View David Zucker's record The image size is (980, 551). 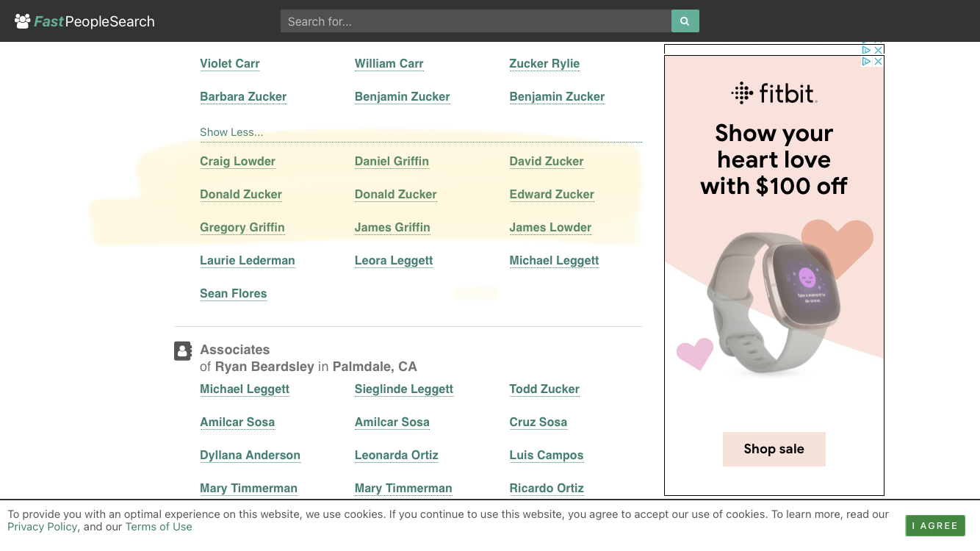coord(547,162)
